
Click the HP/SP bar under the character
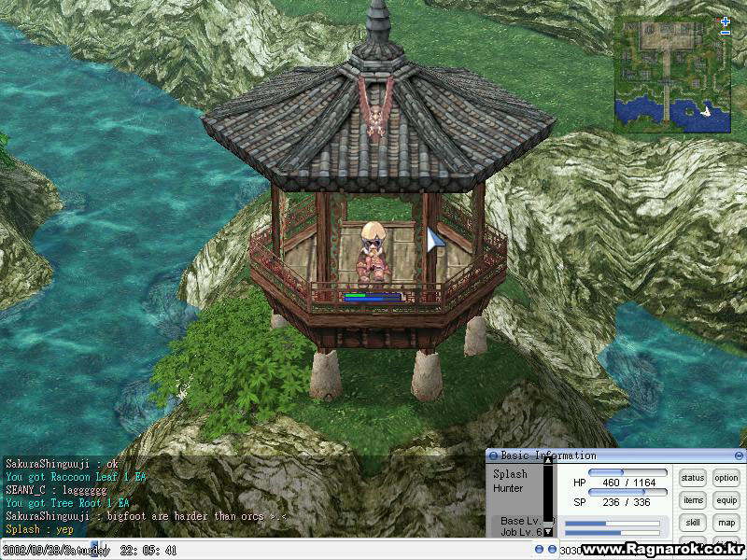[373, 297]
